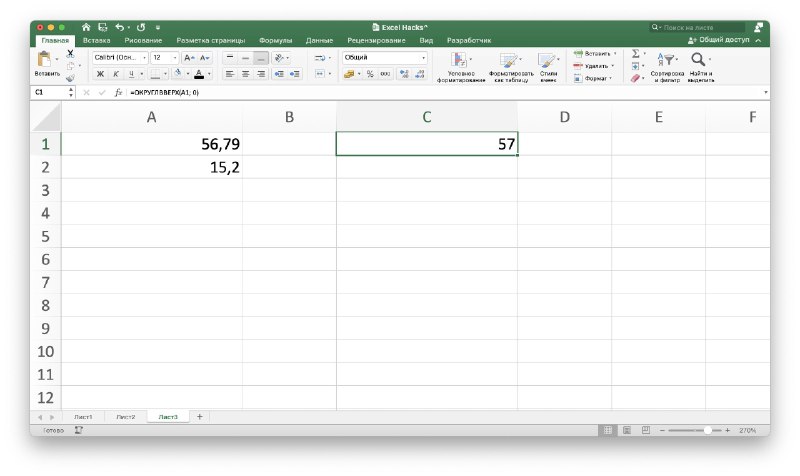This screenshot has width=800, height=476.
Task: Set middle vertical alignment
Action: point(245,58)
